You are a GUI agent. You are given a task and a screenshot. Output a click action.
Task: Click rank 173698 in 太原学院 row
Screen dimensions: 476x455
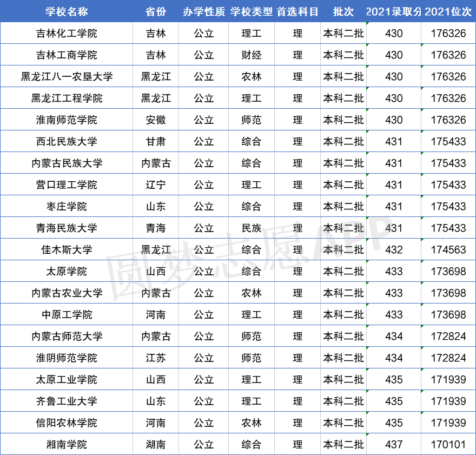(448, 272)
